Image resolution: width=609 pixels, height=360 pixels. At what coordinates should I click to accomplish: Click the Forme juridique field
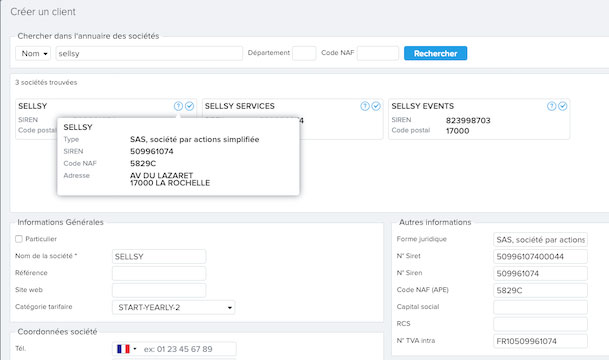coord(540,240)
